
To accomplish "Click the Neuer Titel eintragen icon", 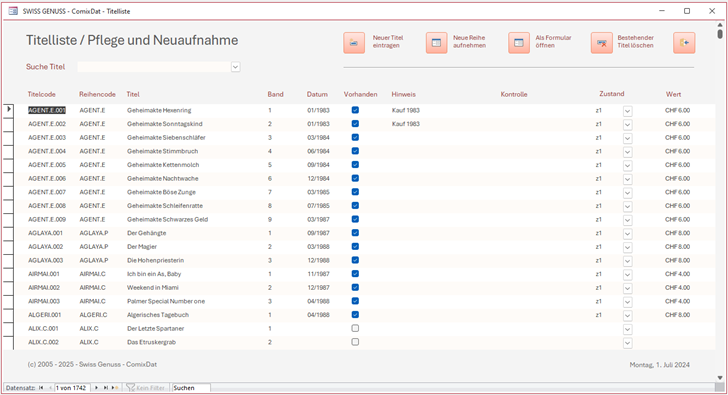I will (354, 43).
